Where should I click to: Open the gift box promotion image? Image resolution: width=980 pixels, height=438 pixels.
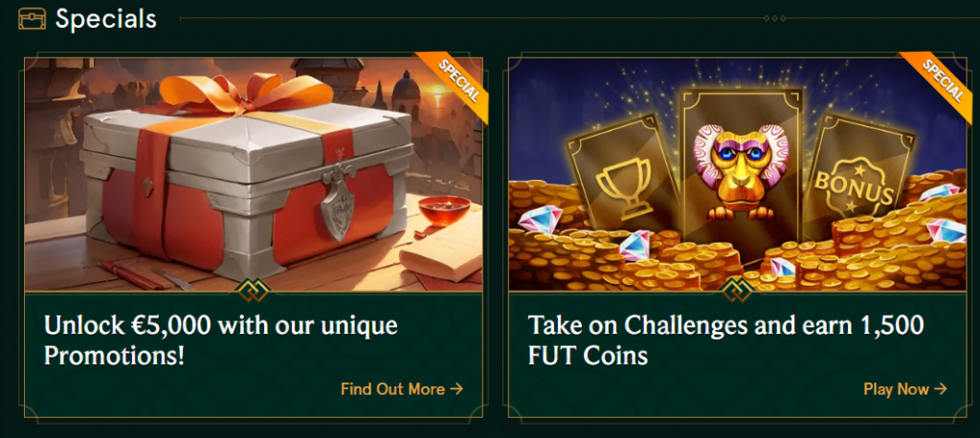tap(254, 174)
